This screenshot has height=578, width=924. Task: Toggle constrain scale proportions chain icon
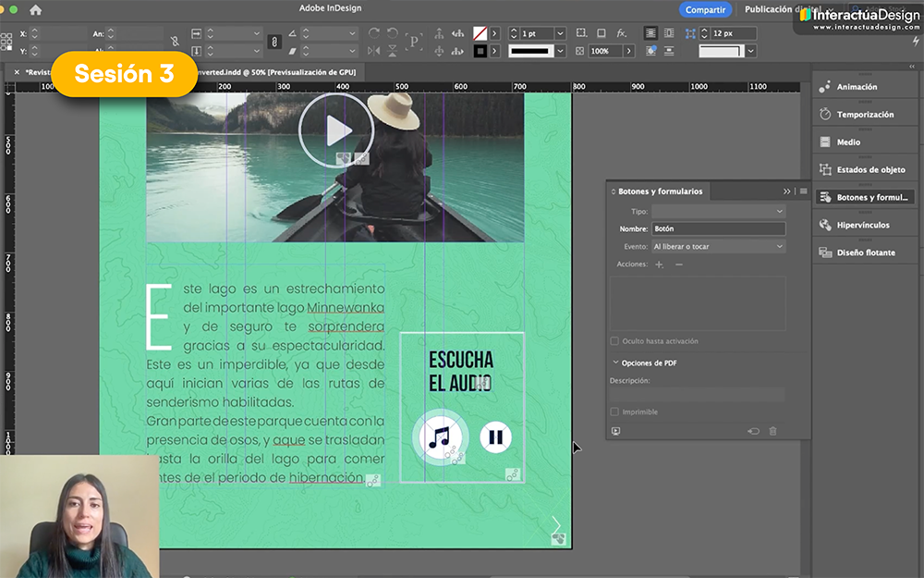pyautogui.click(x=274, y=42)
